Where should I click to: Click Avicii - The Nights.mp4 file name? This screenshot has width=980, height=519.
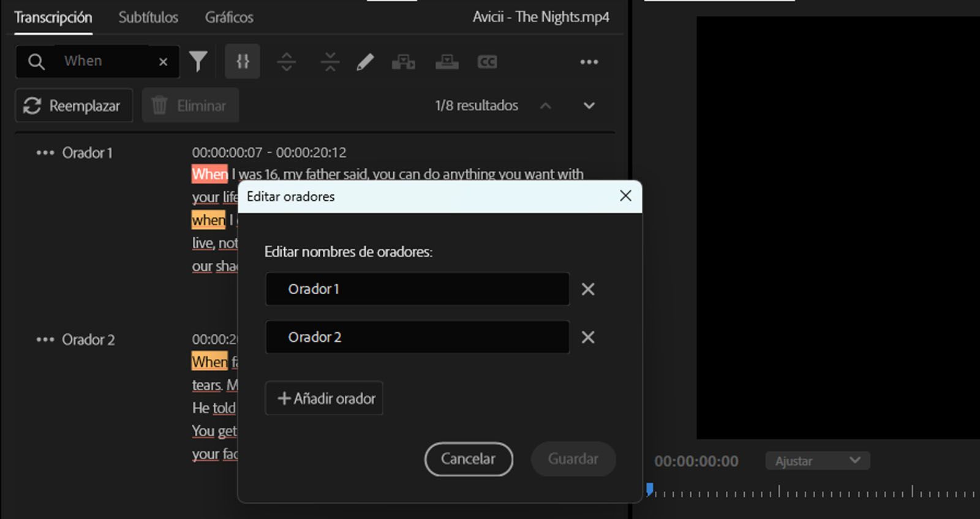[x=541, y=17]
